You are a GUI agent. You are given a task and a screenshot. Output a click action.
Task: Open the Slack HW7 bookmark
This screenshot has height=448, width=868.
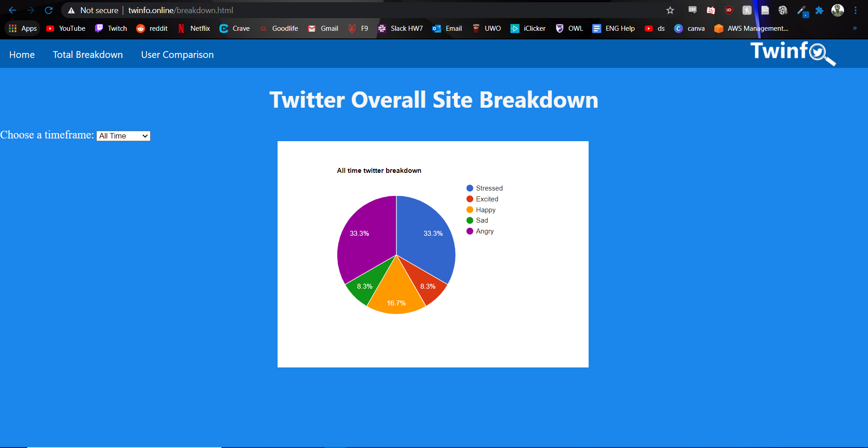pos(401,28)
